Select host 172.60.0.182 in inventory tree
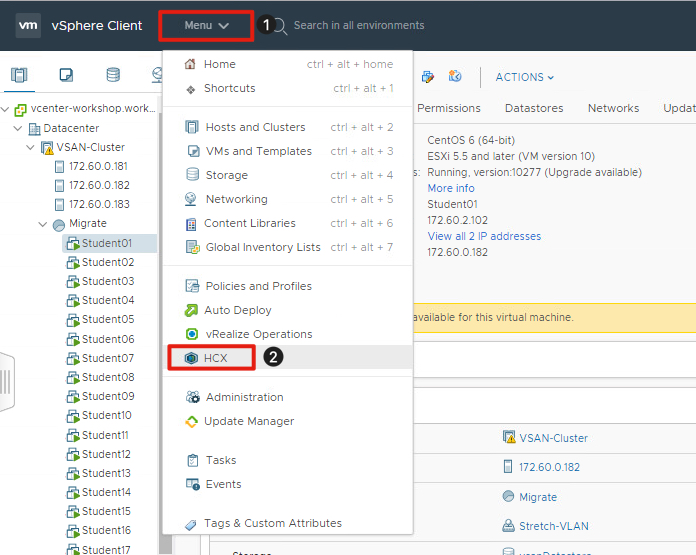This screenshot has height=555, width=696. pos(98,185)
